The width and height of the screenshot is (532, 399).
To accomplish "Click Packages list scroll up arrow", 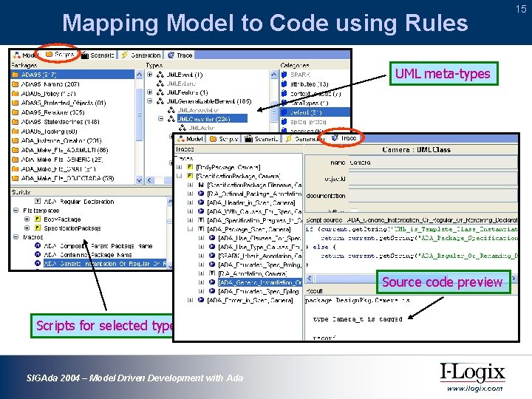I will pos(139,75).
